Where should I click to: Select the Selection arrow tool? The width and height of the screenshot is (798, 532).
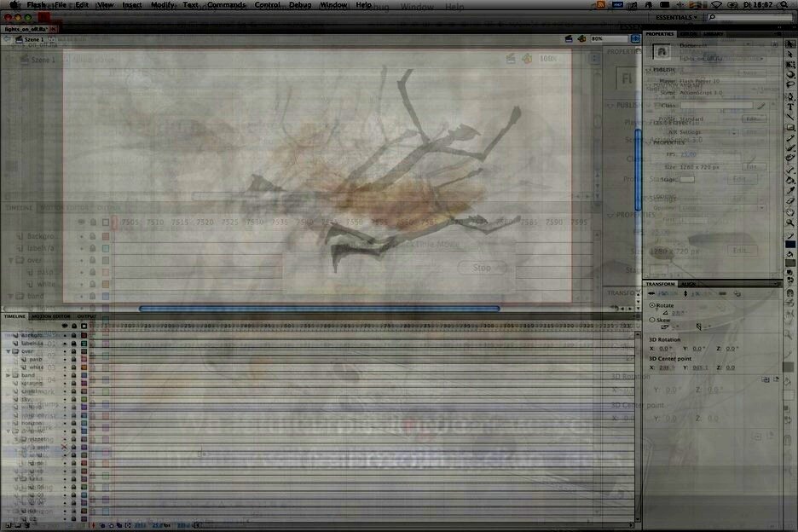(x=790, y=43)
